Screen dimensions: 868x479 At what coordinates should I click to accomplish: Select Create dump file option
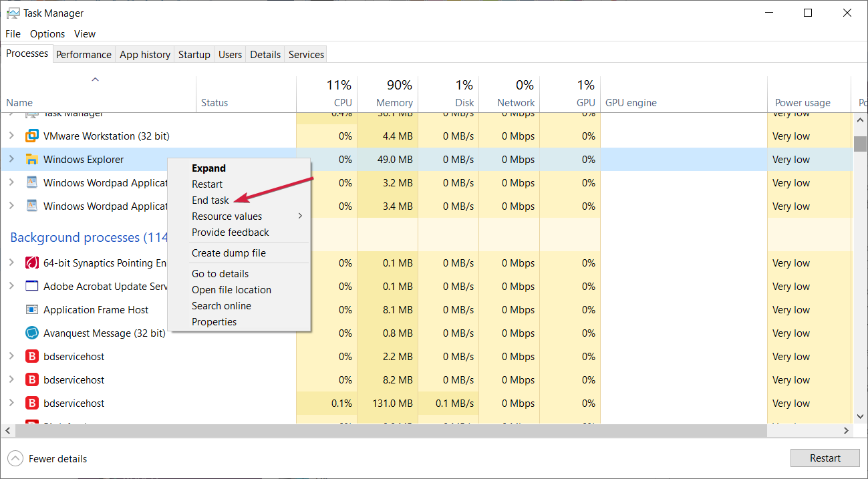[239, 253]
